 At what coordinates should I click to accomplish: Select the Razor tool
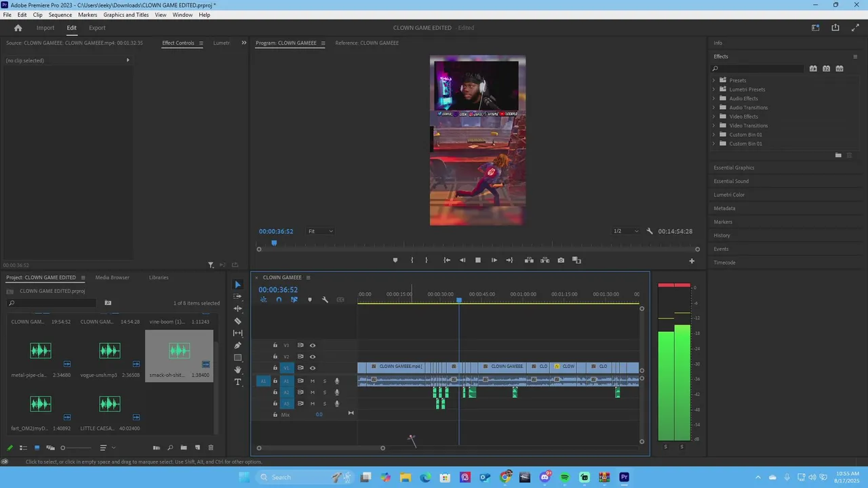[x=238, y=321]
